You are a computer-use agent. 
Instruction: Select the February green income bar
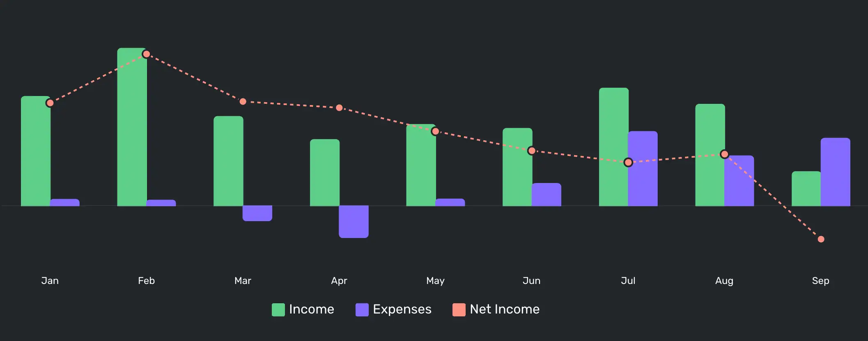coord(132,127)
